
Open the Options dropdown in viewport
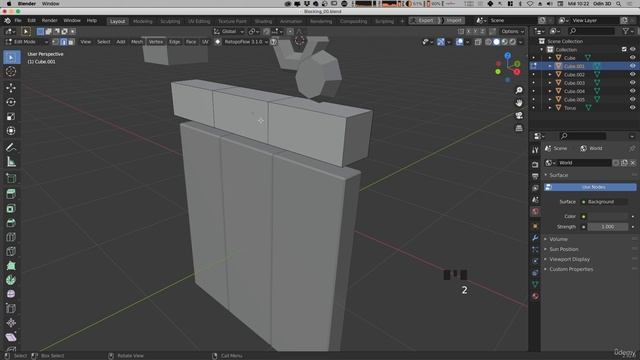click(512, 31)
